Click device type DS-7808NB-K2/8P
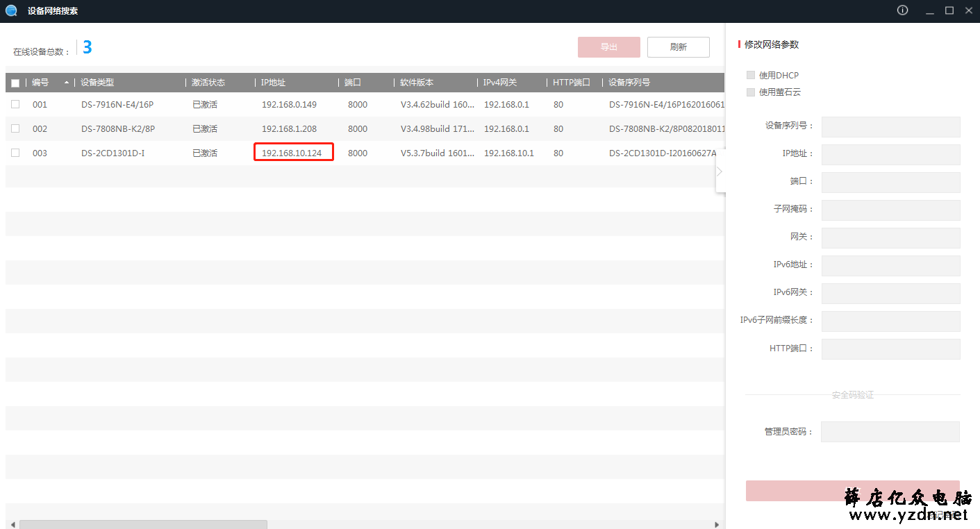The image size is (980, 529). [x=118, y=128]
